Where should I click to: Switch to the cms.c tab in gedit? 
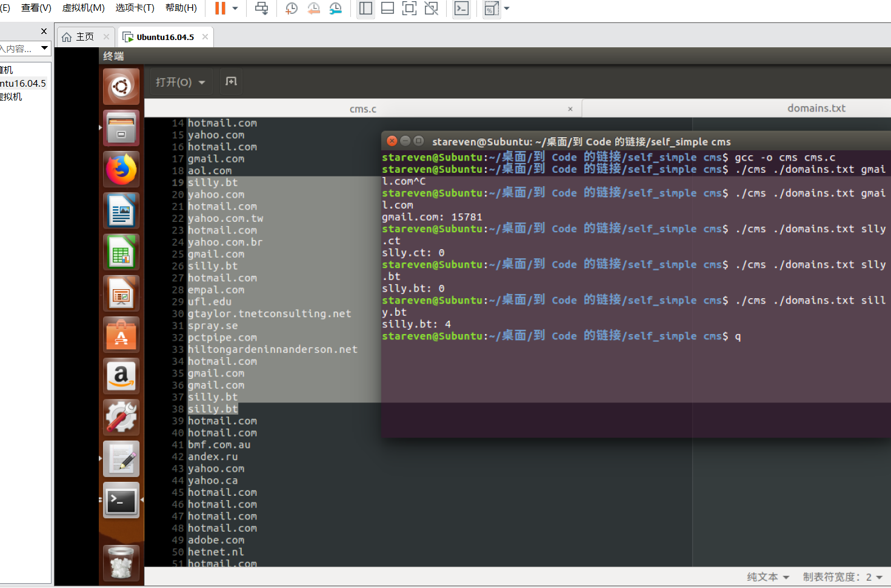[x=363, y=109]
